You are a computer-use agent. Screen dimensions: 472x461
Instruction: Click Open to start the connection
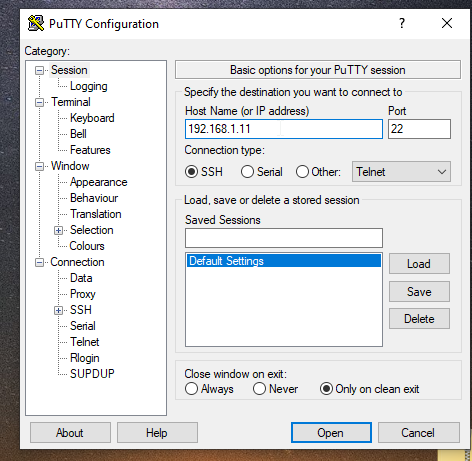[x=331, y=433]
